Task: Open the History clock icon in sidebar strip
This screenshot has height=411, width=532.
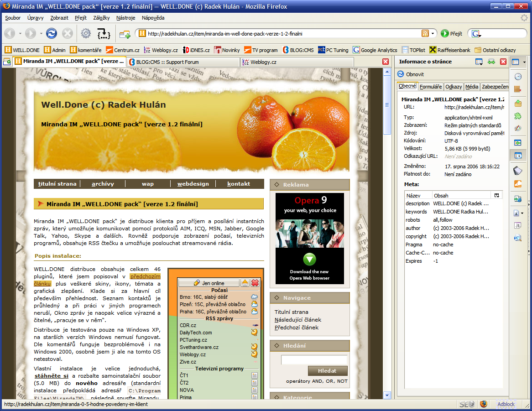Action: pyautogui.click(x=518, y=77)
